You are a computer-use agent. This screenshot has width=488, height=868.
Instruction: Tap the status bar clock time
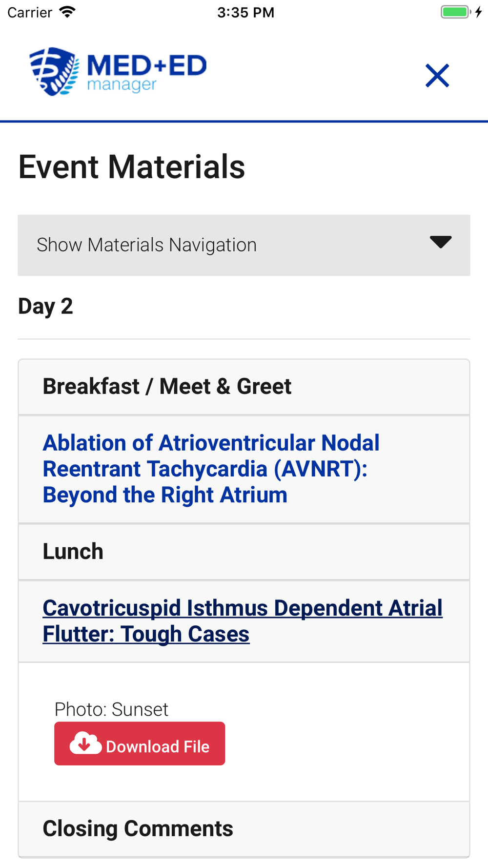[x=246, y=12]
